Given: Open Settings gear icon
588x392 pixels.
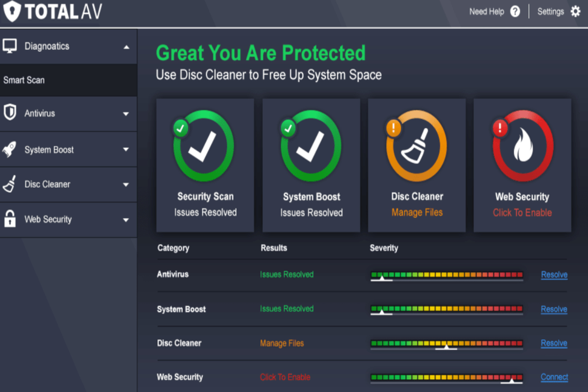Looking at the screenshot, I should pos(575,12).
